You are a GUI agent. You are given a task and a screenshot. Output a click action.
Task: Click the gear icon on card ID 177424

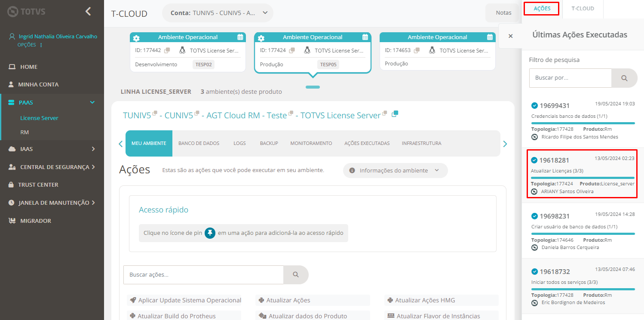click(x=261, y=38)
